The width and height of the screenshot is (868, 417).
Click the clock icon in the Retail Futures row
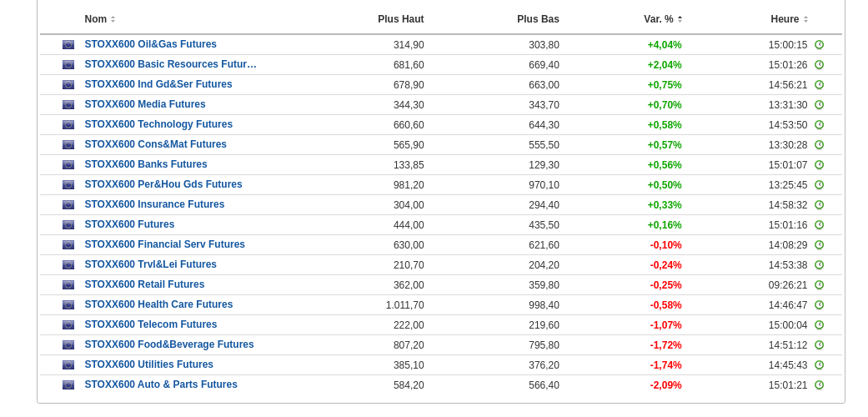(819, 285)
